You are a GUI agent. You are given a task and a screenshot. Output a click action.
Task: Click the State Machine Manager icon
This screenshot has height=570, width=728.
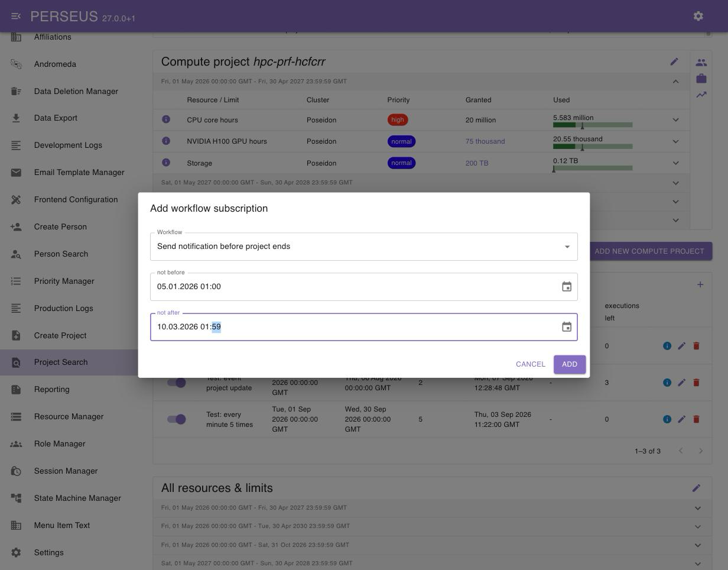pyautogui.click(x=16, y=498)
